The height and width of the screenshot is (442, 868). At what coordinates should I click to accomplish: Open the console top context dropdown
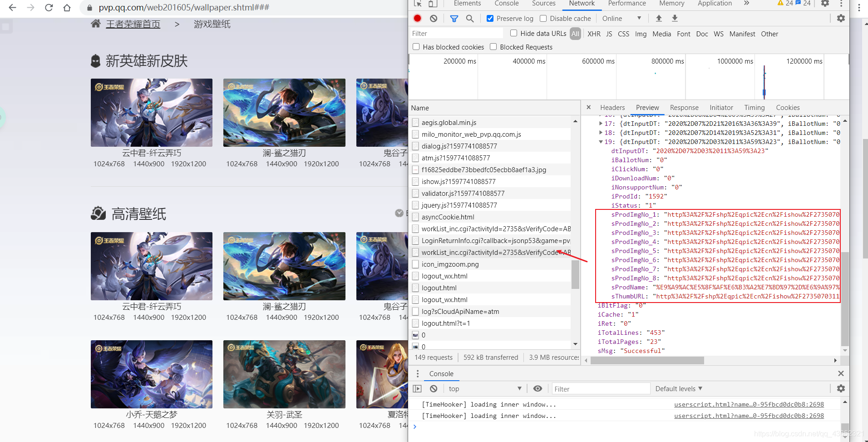(x=485, y=388)
